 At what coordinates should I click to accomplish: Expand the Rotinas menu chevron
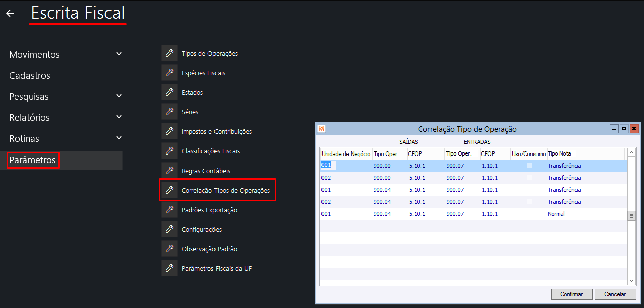[x=119, y=138]
